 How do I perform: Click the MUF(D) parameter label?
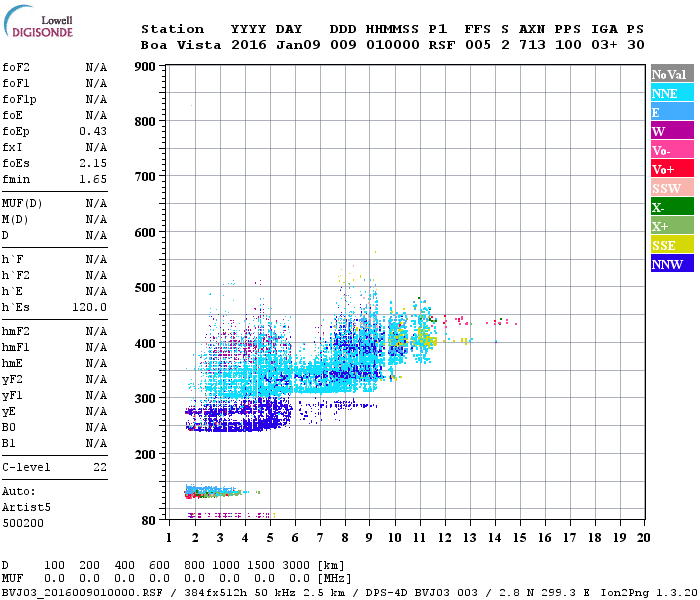click(x=22, y=204)
